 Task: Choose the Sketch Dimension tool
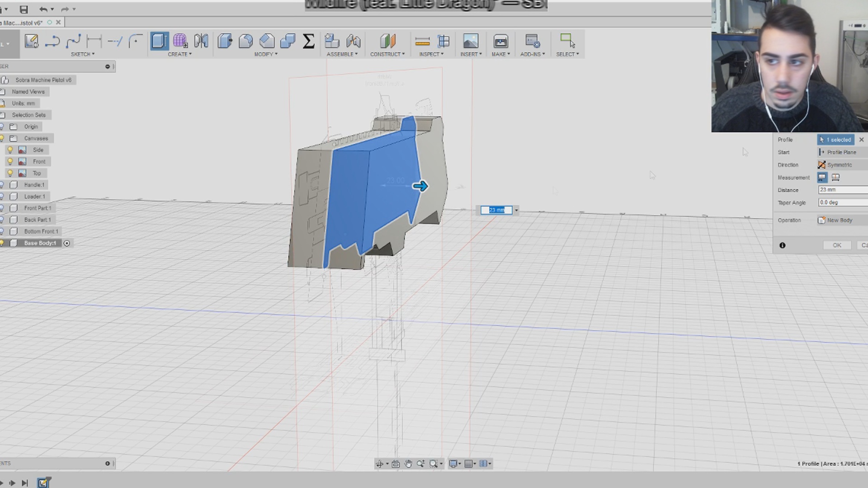[94, 41]
